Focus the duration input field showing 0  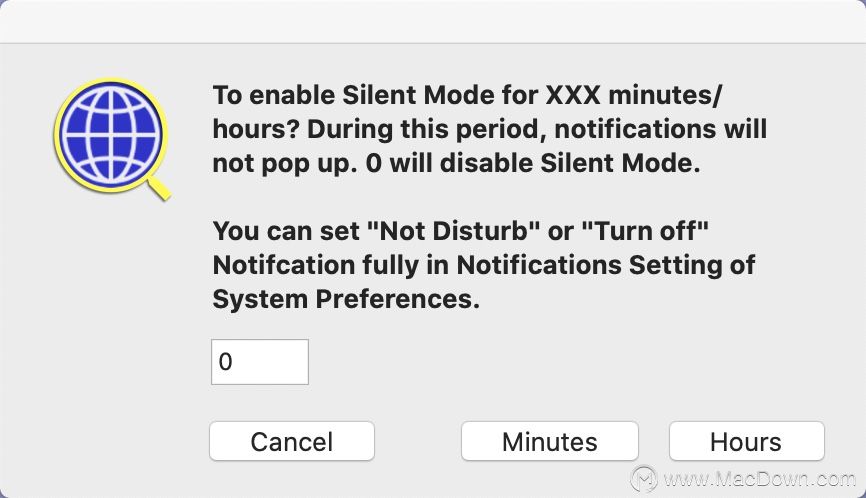(259, 362)
